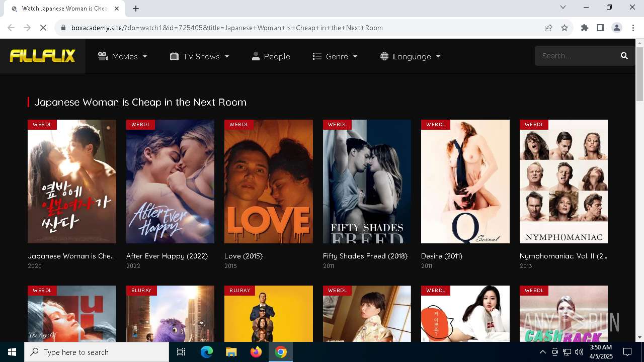Click the Nymphomaniac: Vol. II title link

[563, 256]
